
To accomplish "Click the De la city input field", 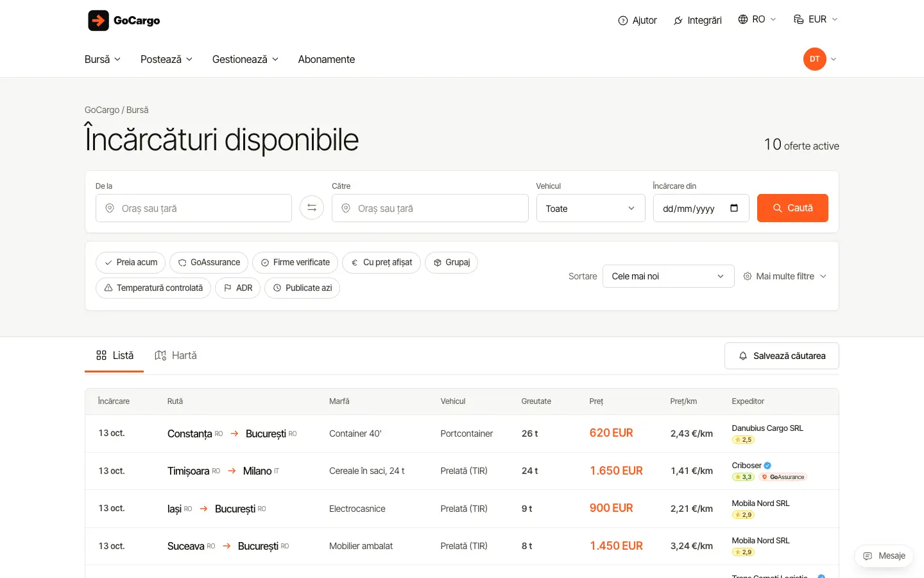I will [194, 208].
